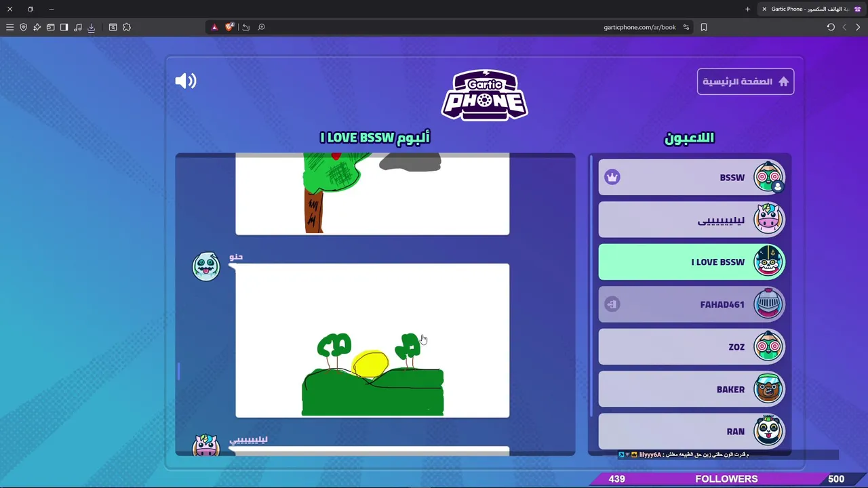Click the حنو author name label

(236, 257)
